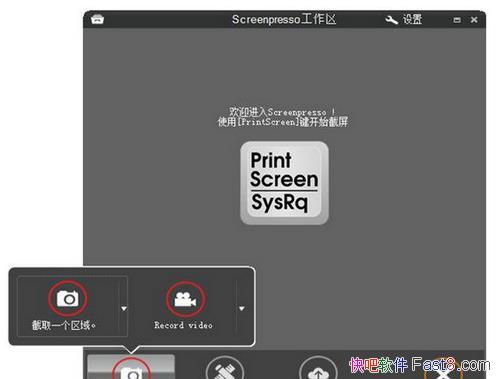The height and width of the screenshot is (379, 496).
Task: Click the welcome text 欢迎进入Screenpresso
Action: click(x=282, y=112)
